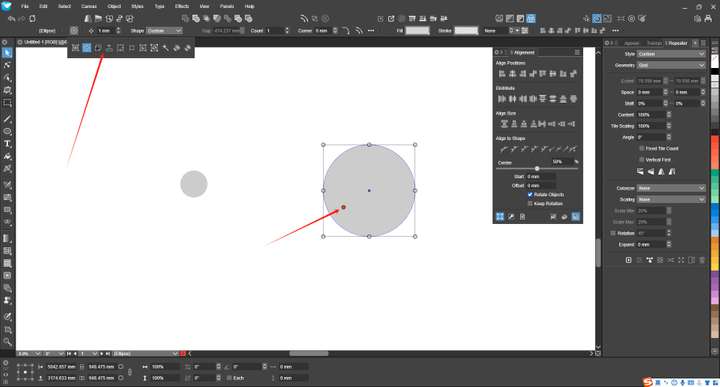Enable Vertical First checkbox
Image resolution: width=720 pixels, height=387 pixels.
click(642, 160)
